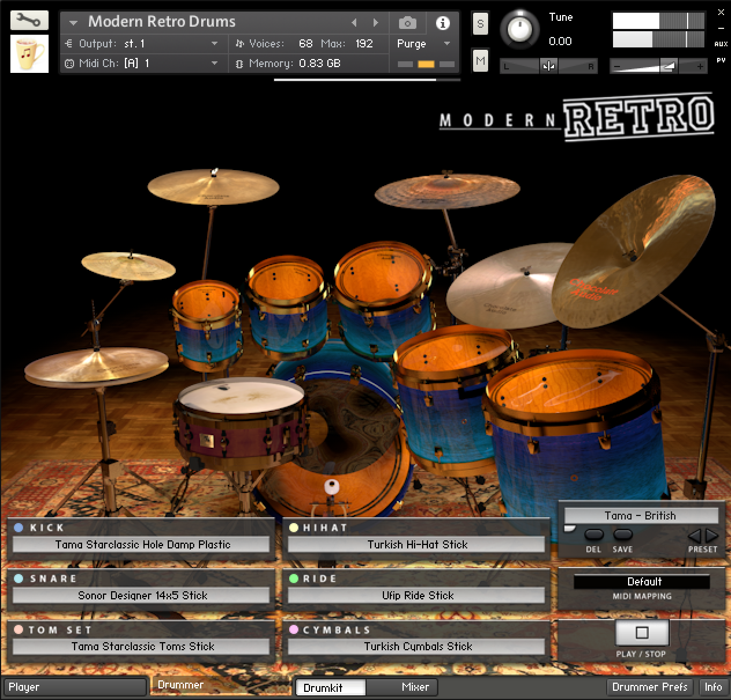
Task: Open the Default MIDI mapping menu
Action: pos(642,582)
